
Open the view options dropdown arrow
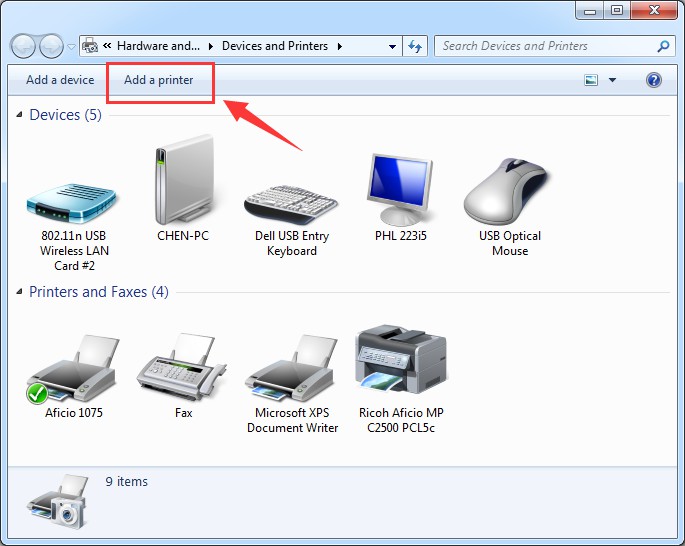pos(612,80)
